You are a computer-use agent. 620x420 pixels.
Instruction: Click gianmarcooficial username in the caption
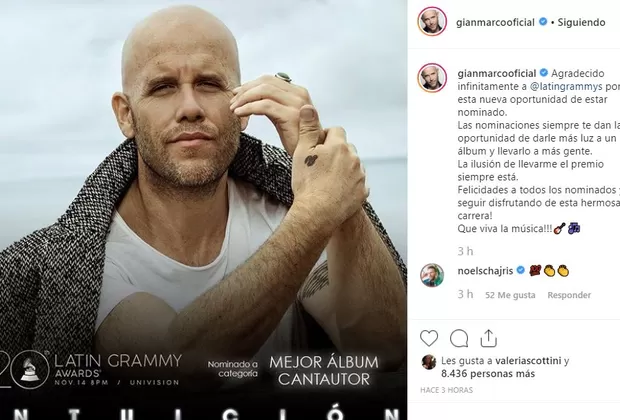[497, 74]
